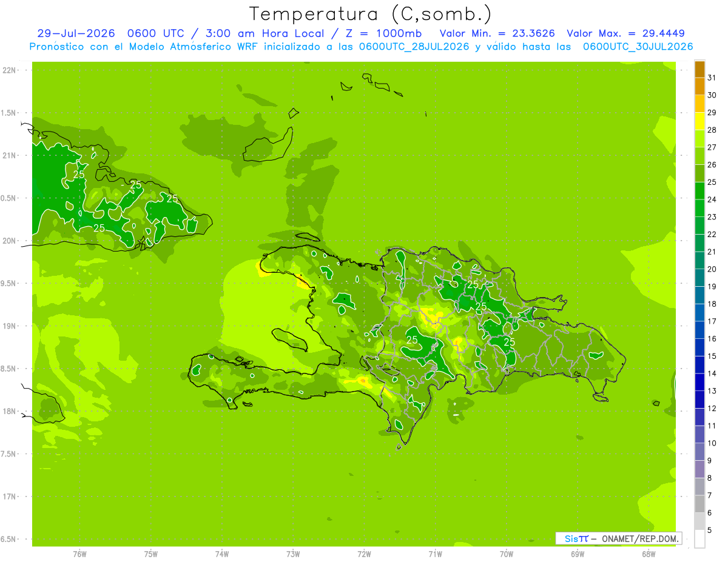Click legend value "20"

712,269
